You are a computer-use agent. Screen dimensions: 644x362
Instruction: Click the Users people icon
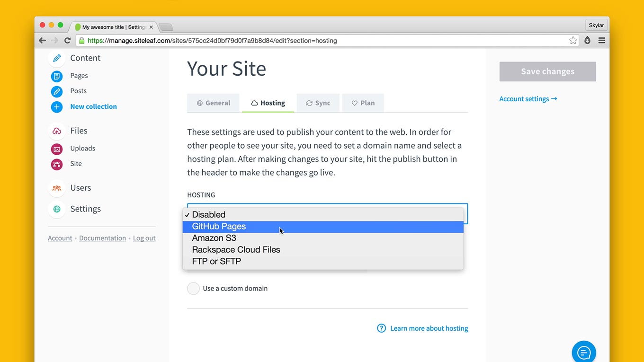tap(57, 188)
